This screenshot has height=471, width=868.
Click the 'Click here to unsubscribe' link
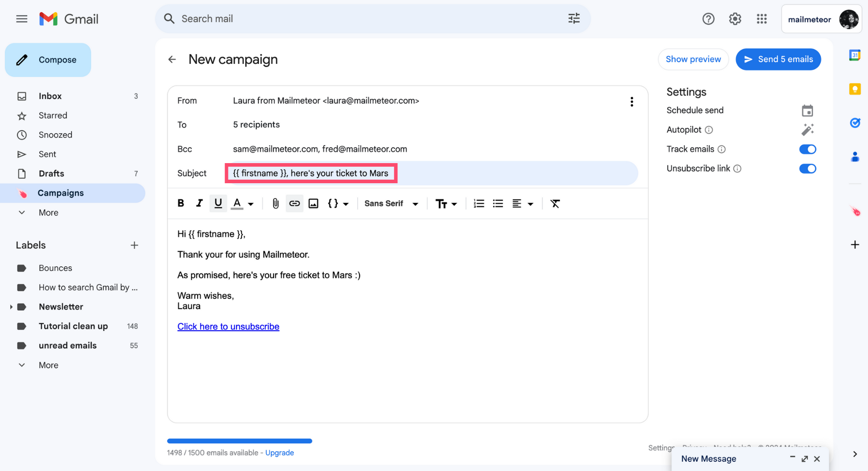click(228, 327)
